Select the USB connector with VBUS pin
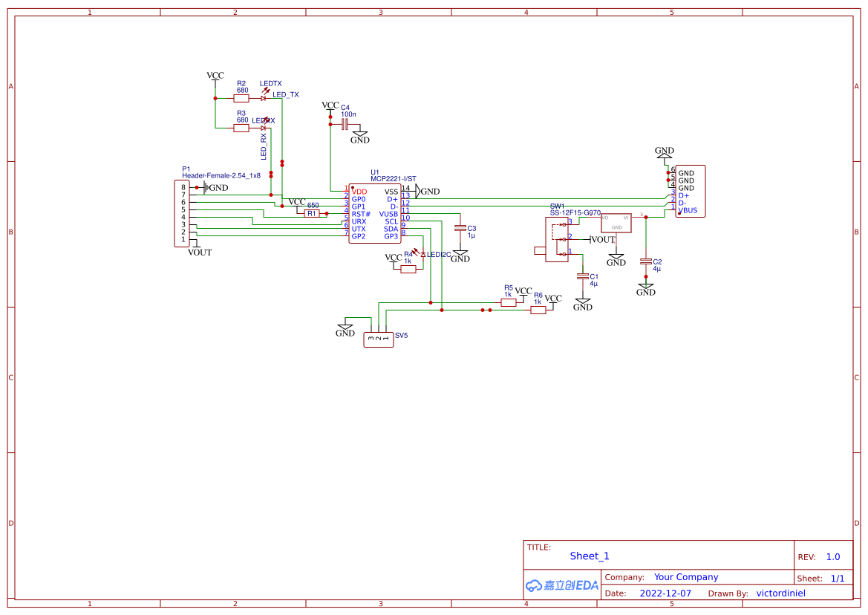The width and height of the screenshot is (868, 615). 690,191
